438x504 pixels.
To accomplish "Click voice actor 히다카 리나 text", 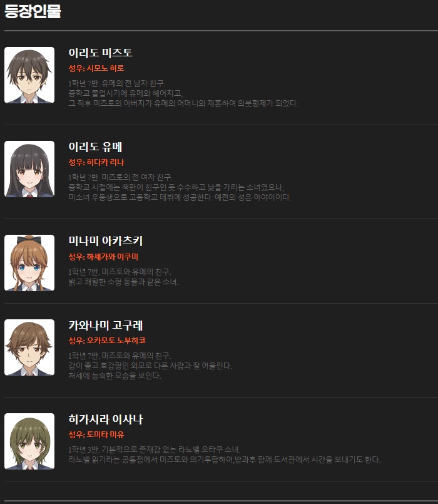I will click(105, 162).
